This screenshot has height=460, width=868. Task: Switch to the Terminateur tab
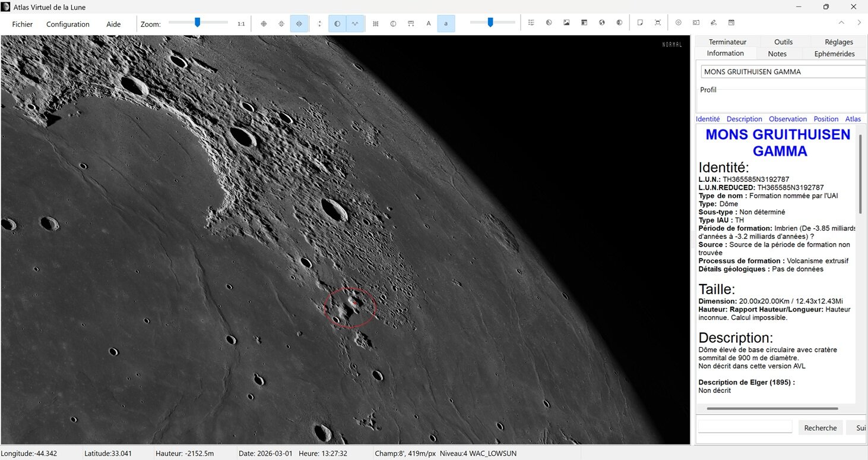(727, 42)
